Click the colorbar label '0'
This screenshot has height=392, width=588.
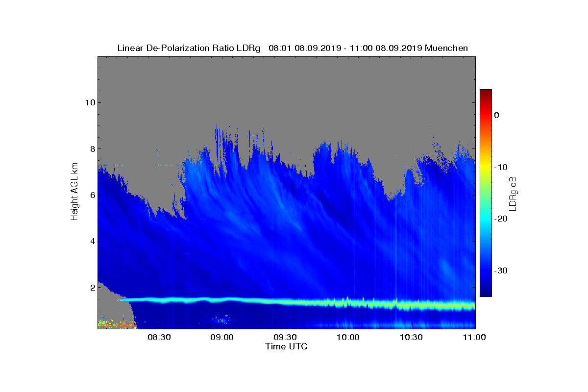point(497,115)
